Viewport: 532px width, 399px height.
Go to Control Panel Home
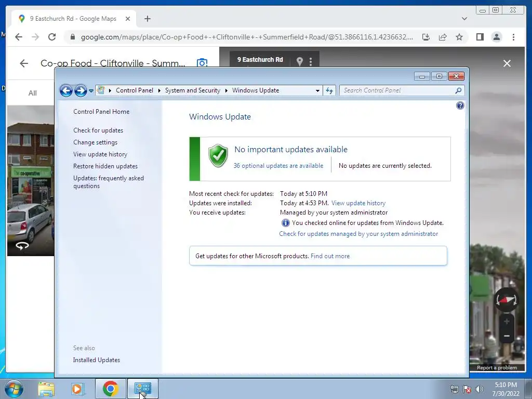[x=101, y=112]
